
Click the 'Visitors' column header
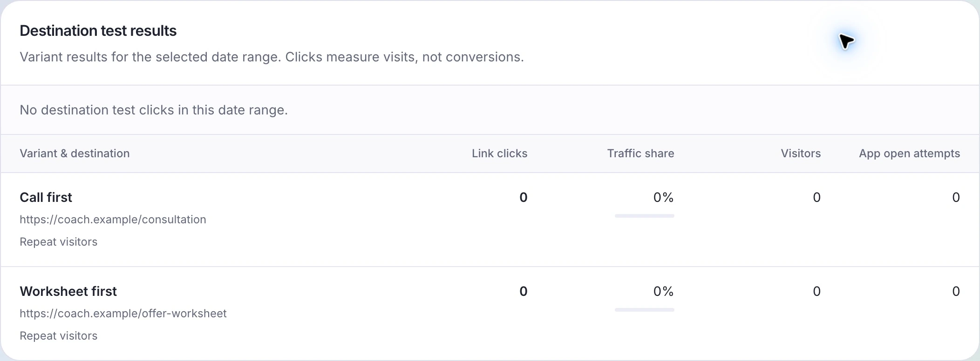click(801, 154)
